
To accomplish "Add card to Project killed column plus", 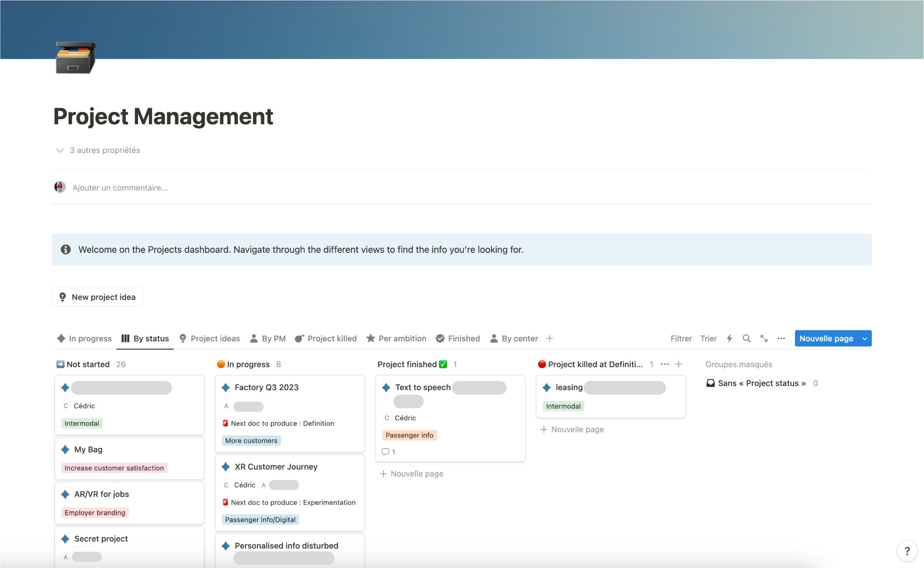I will click(679, 364).
